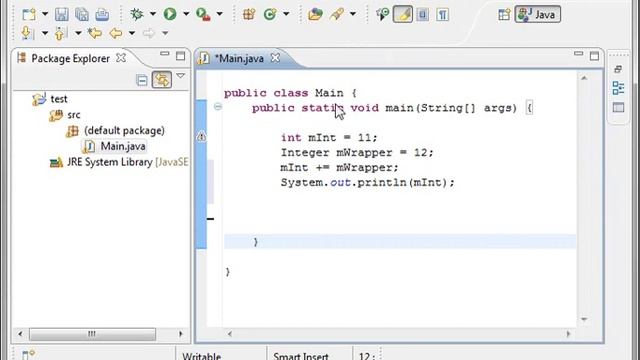Screen dimensions: 640x360
Task: Select the JRE System Library node
Action: click(x=118, y=162)
